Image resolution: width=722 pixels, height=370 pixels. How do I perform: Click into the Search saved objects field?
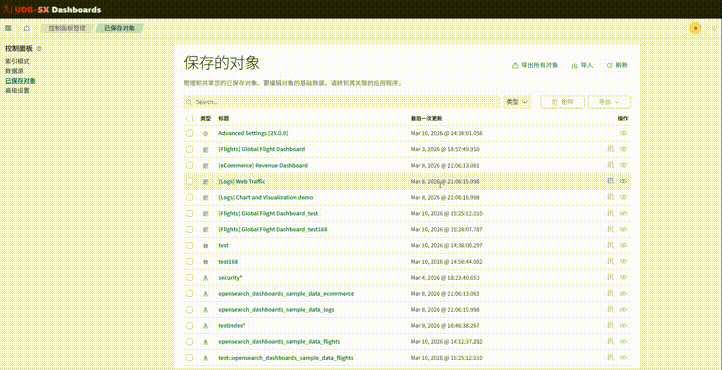point(342,102)
